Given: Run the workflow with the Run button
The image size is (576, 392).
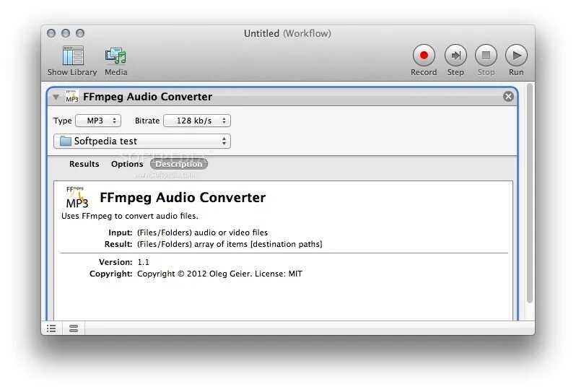Looking at the screenshot, I should click(516, 56).
